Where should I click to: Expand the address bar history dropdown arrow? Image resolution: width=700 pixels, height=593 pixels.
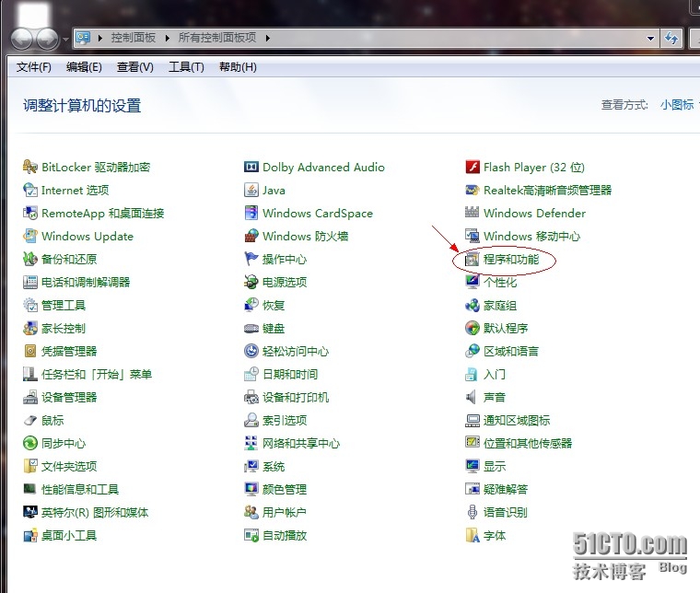(650, 39)
